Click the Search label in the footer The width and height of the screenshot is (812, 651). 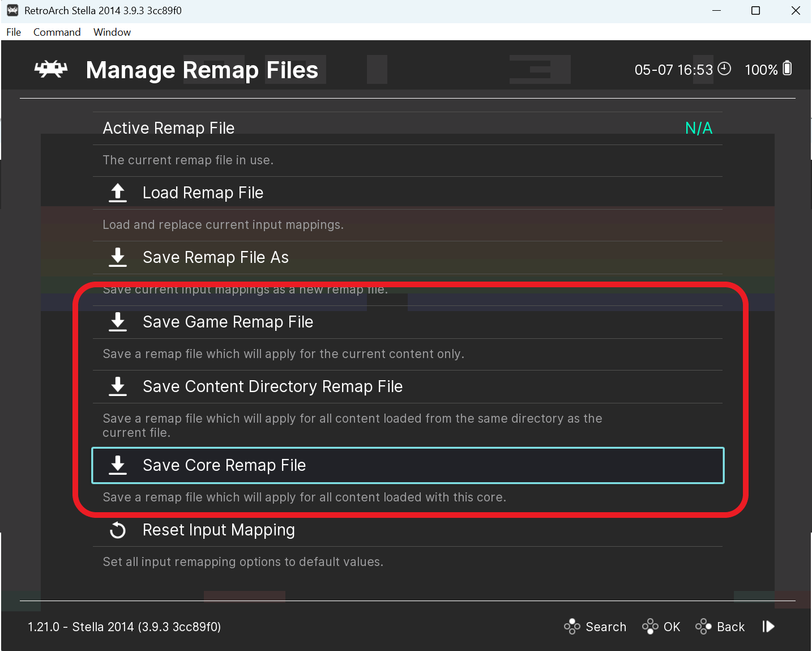[x=606, y=627]
